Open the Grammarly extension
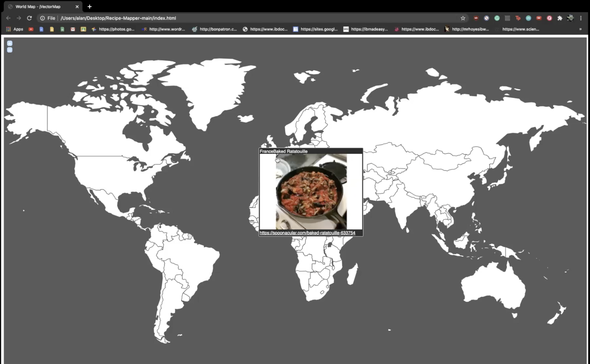The image size is (590, 364). [497, 18]
